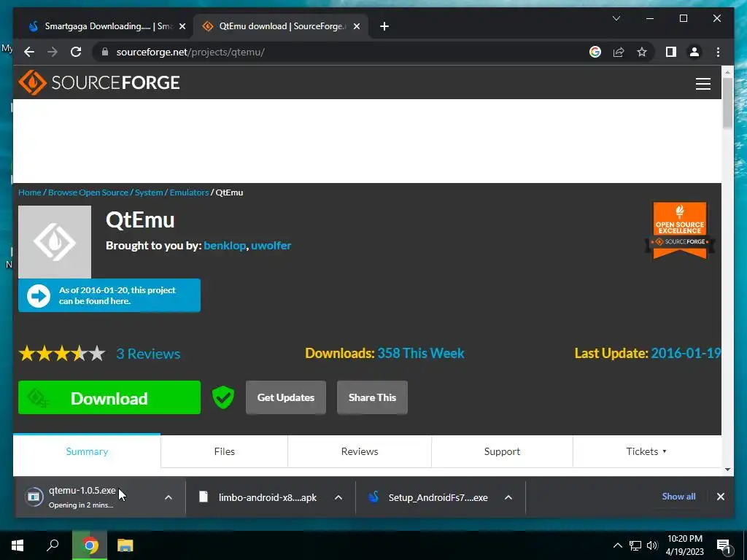Viewport: 747px width, 560px height.
Task: Click the SourceForge logo
Action: point(99,83)
